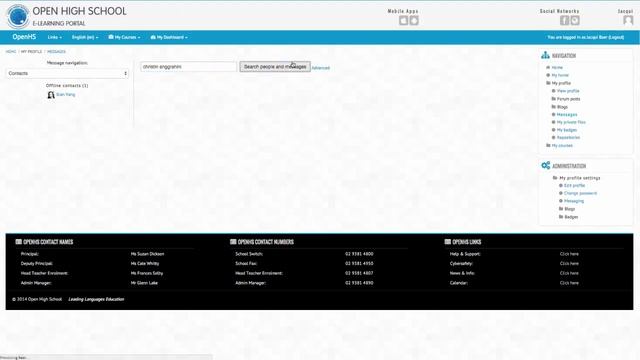640x360 pixels.
Task: Click here link for Calendar
Action: pyautogui.click(x=569, y=283)
